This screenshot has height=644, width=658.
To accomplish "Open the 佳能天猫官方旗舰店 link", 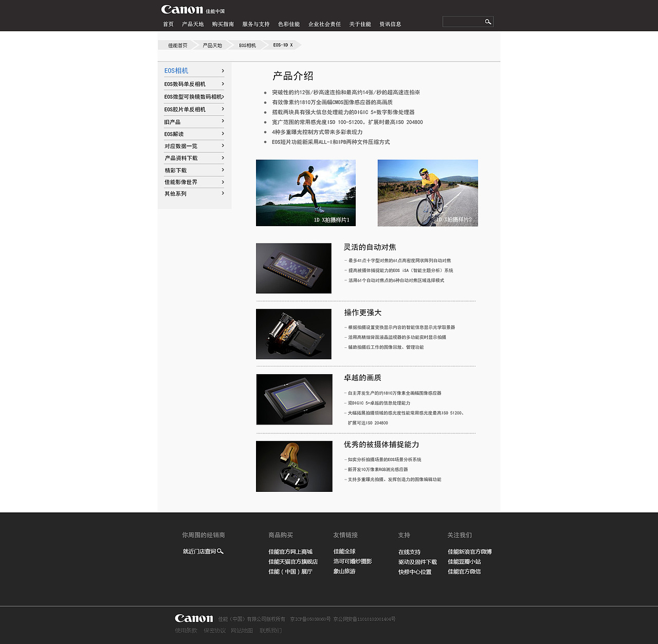I will [x=293, y=562].
